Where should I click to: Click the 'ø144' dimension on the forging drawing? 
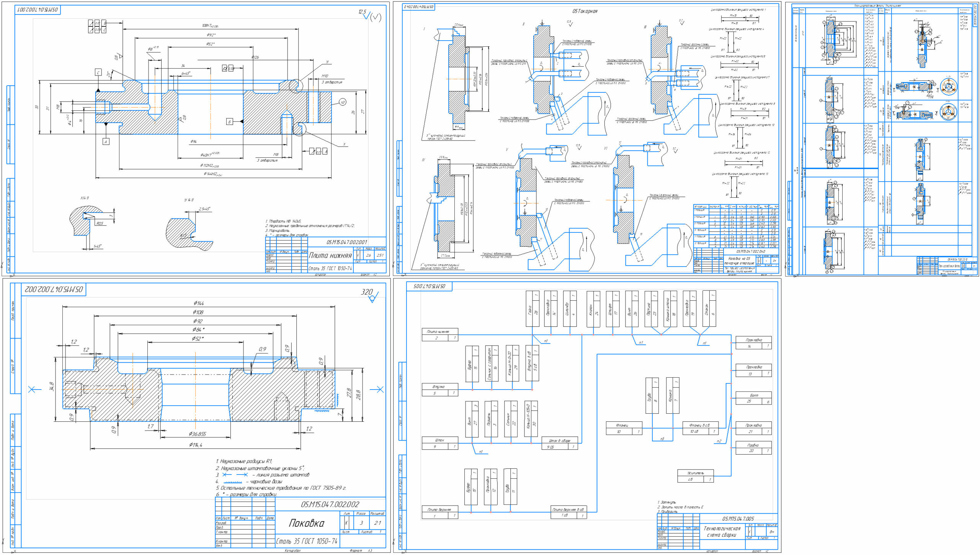[x=199, y=303]
